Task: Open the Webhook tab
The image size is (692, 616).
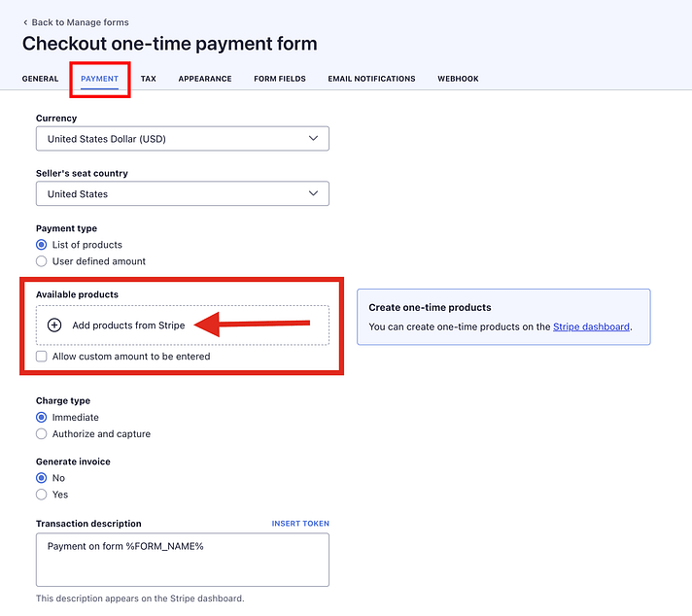Action: tap(458, 79)
